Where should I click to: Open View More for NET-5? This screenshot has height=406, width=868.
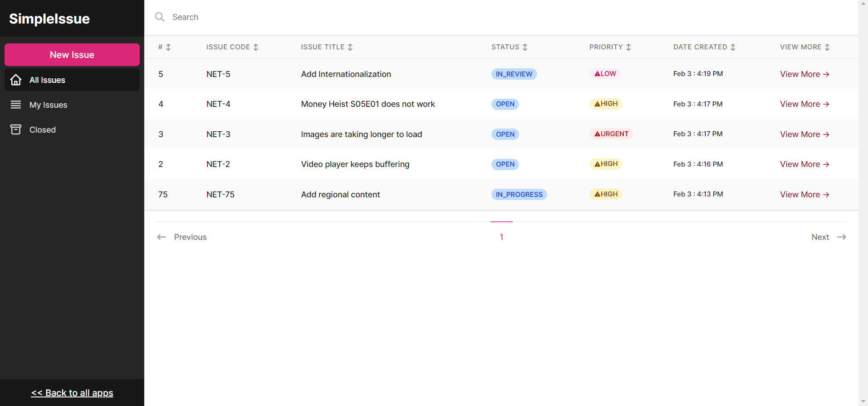(804, 74)
